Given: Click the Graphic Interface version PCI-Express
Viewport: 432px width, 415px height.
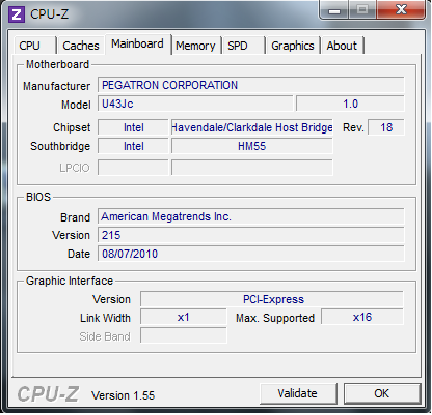Looking at the screenshot, I should (x=272, y=299).
